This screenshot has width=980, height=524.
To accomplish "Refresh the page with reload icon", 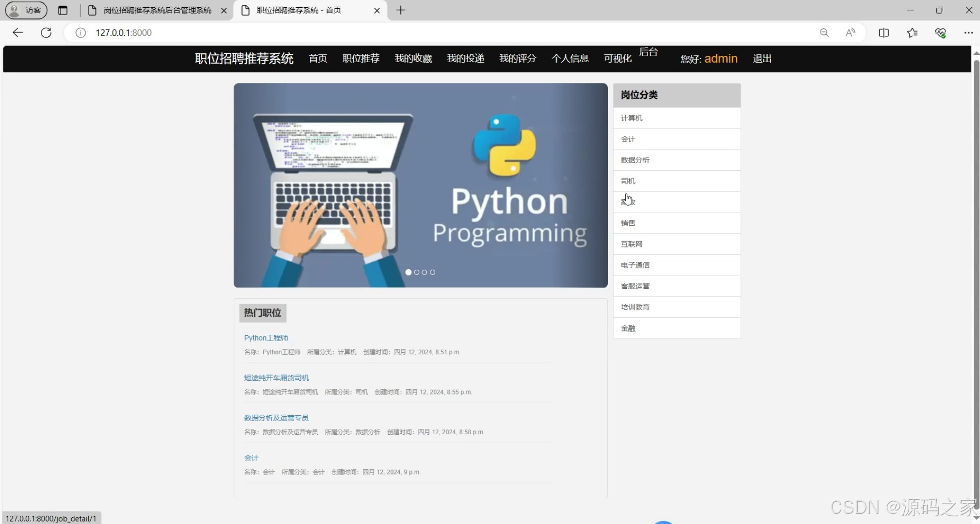I will 46,33.
